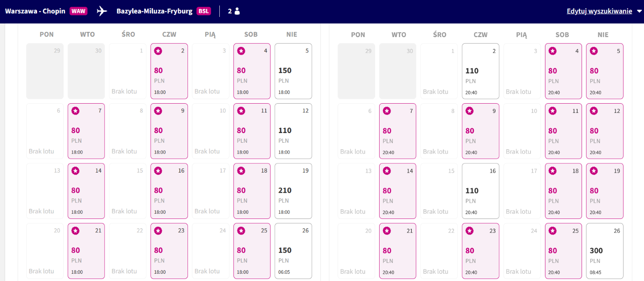Select return flight on day 26 for 300 PLN
The height and width of the screenshot is (281, 644).
tap(605, 251)
